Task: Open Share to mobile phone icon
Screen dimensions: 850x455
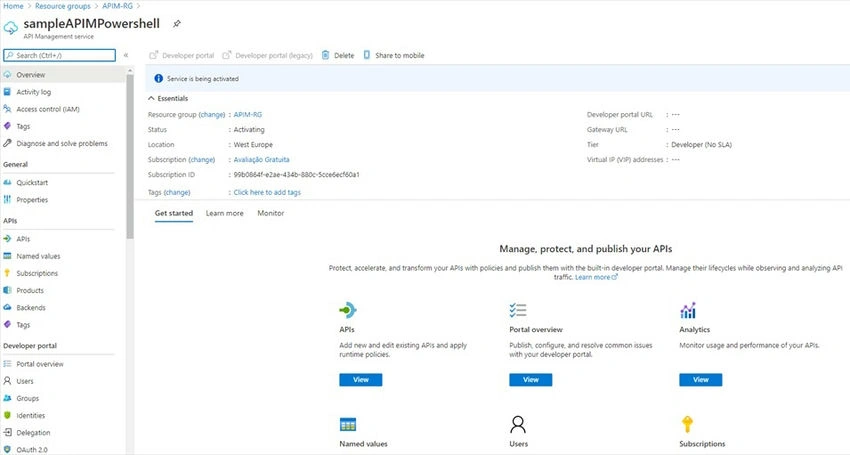Action: tap(366, 55)
